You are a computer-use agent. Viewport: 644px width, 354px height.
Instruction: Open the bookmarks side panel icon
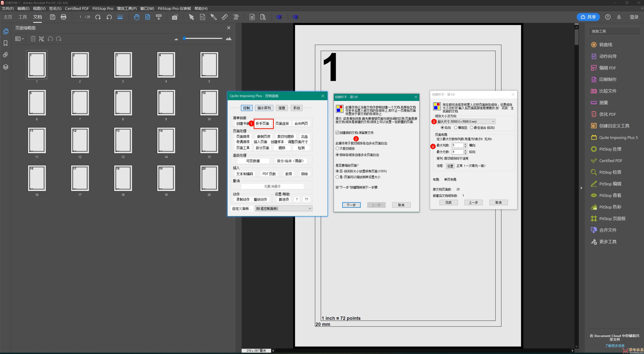click(x=6, y=43)
